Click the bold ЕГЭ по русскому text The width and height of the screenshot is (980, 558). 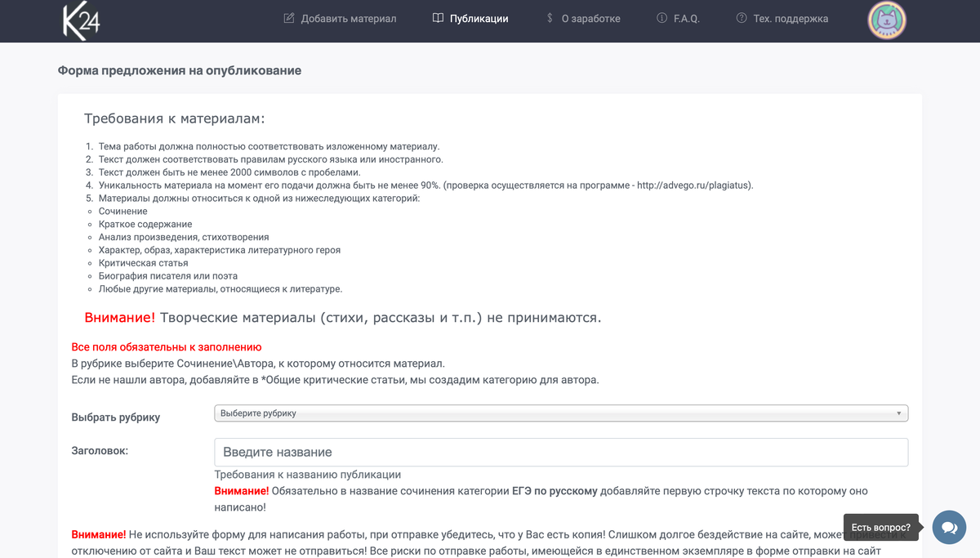tap(555, 491)
